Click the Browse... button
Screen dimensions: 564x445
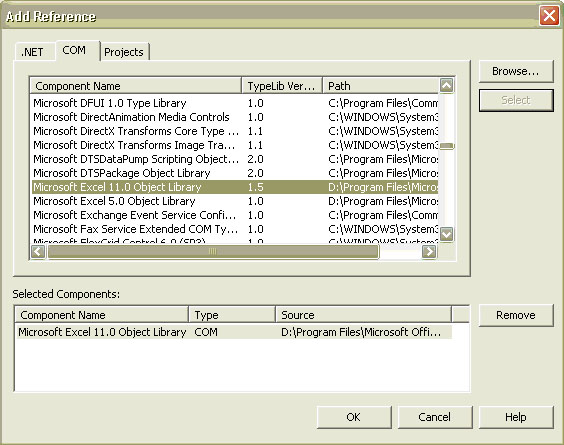516,71
